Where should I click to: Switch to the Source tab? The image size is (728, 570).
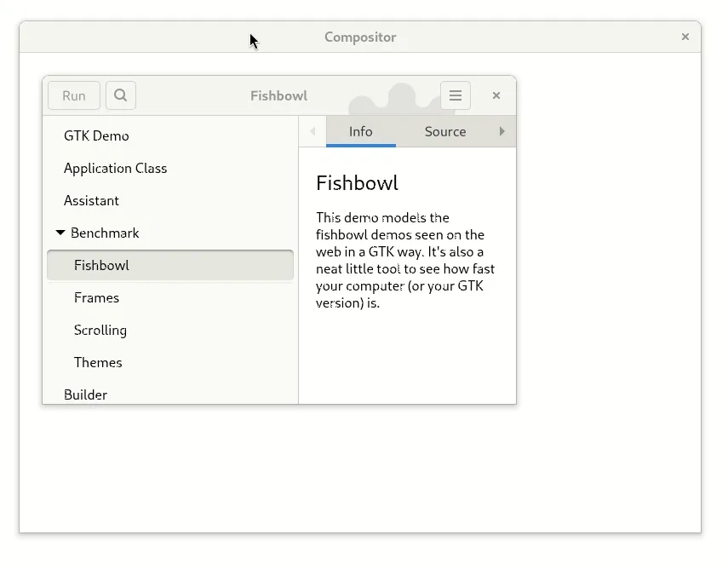point(445,131)
